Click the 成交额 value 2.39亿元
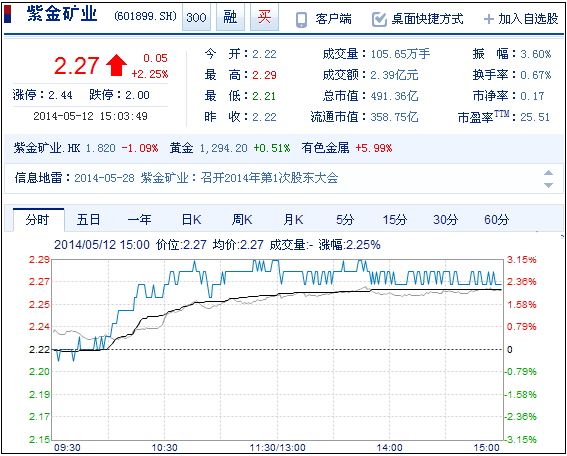Viewport: 567px width, 456px height. (395, 75)
